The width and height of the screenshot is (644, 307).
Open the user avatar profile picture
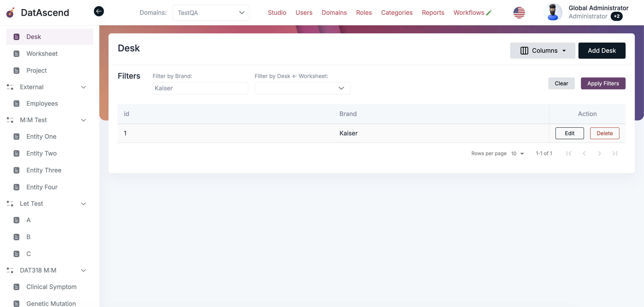[x=553, y=12]
